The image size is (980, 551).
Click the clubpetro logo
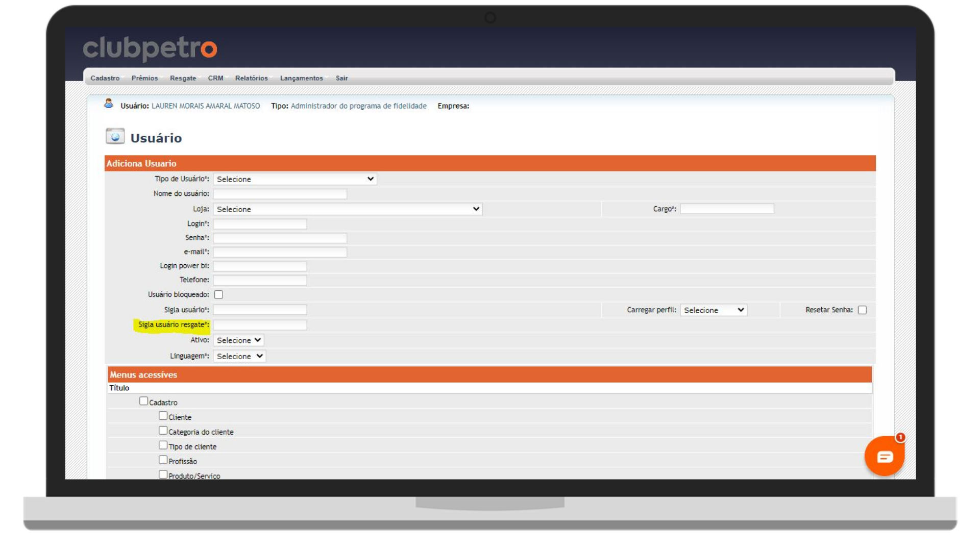tap(150, 48)
